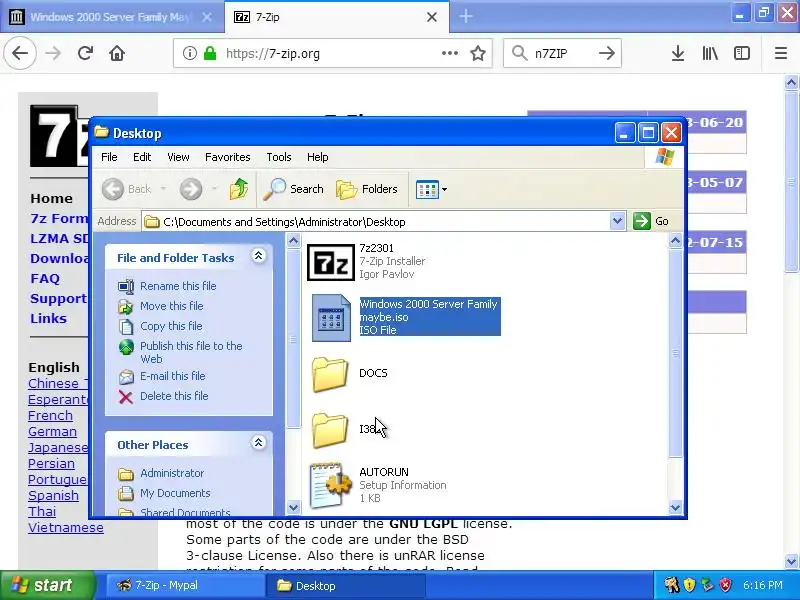
Task: Click Explorer Forward toolbar button
Action: [x=191, y=189]
